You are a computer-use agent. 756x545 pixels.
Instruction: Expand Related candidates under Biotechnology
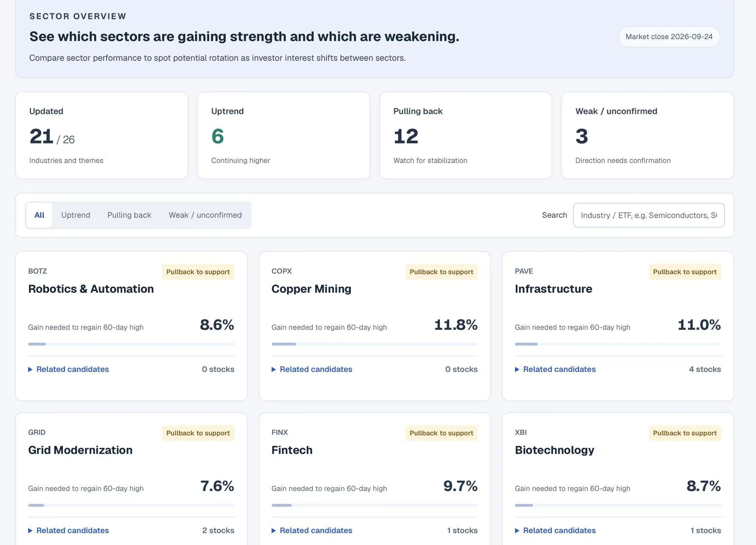555,531
